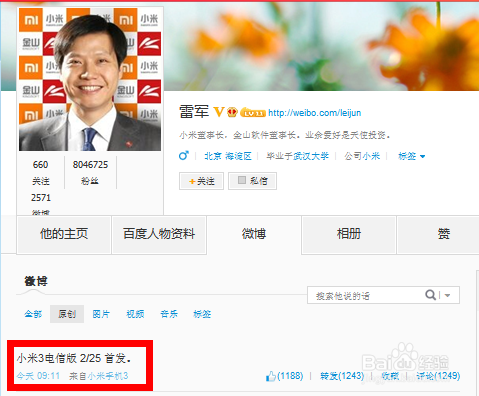479x396 pixels.
Task: Click the search magnifier icon
Action: (430, 295)
